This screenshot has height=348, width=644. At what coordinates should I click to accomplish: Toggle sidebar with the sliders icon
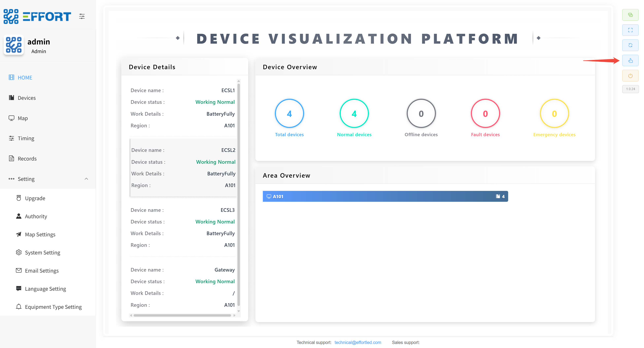coord(82,16)
